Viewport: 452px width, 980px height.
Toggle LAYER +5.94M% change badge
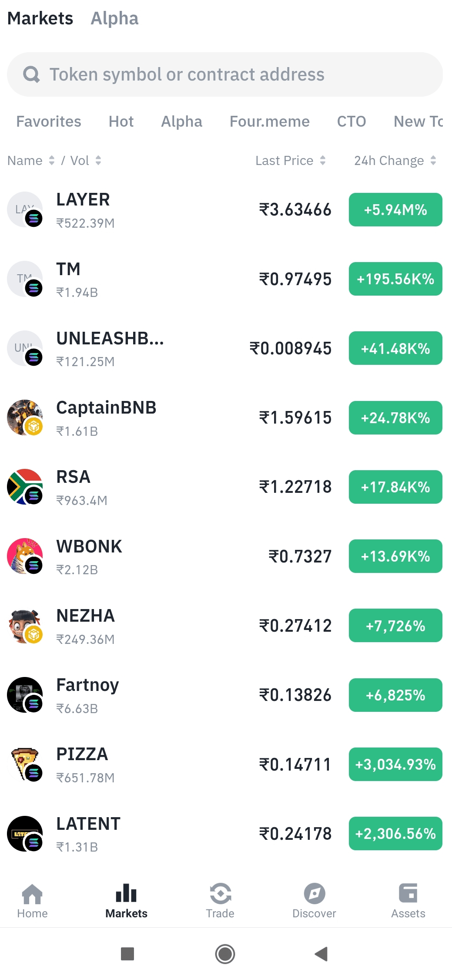click(x=395, y=210)
